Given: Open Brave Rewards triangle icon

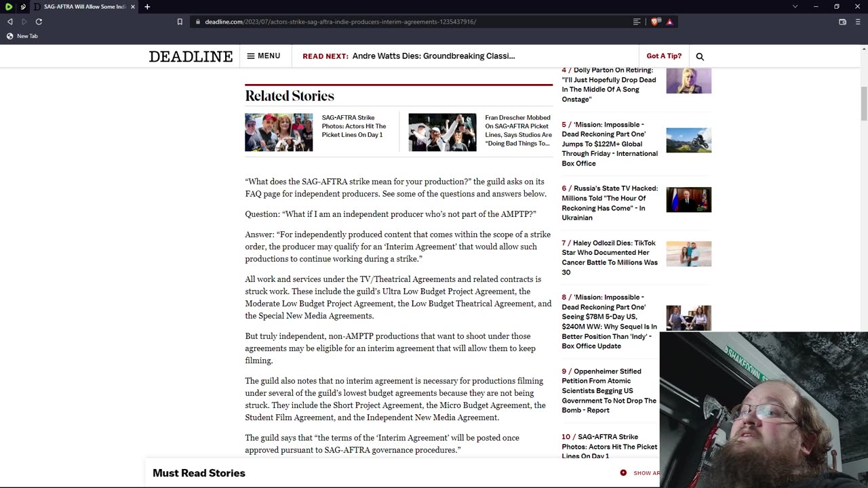Looking at the screenshot, I should 669,22.
